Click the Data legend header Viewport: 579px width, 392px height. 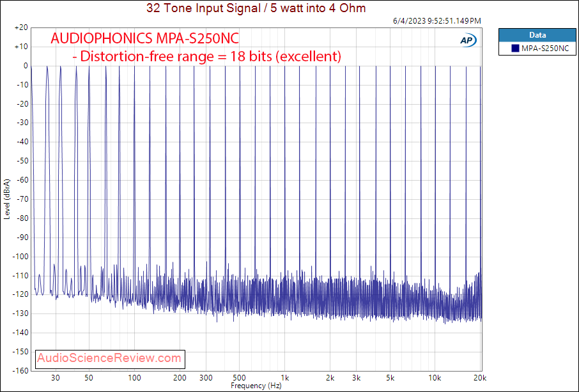point(537,35)
